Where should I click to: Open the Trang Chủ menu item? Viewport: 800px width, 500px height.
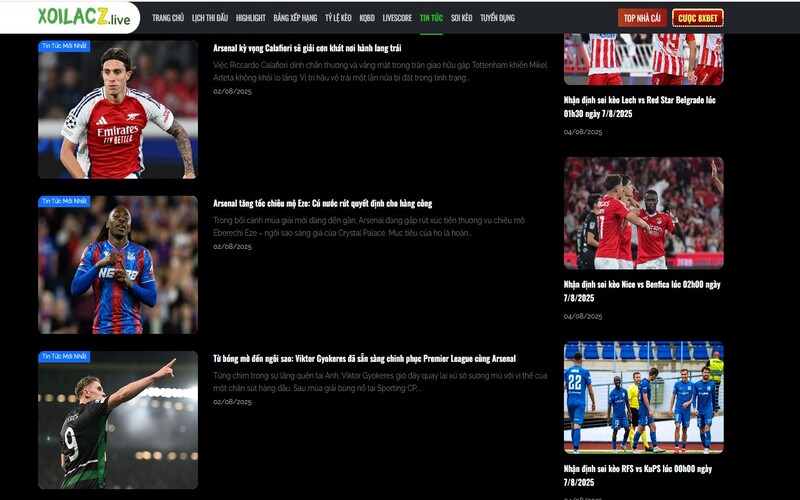click(168, 18)
